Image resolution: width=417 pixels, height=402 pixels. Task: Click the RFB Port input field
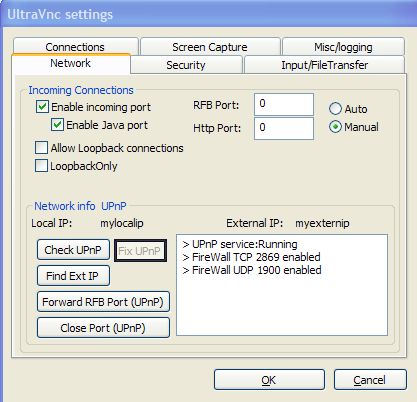pos(284,104)
